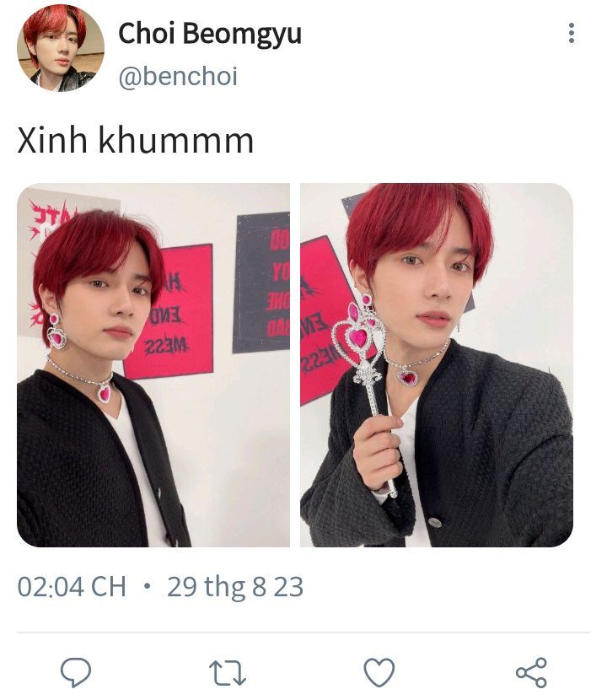
Task: Like the tweet with heart icon
Action: pos(379,672)
